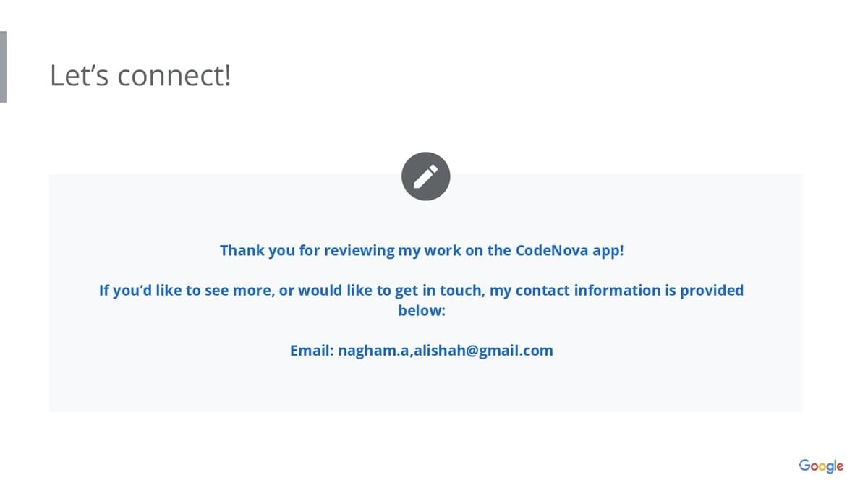Click the word "below:"

422,311
